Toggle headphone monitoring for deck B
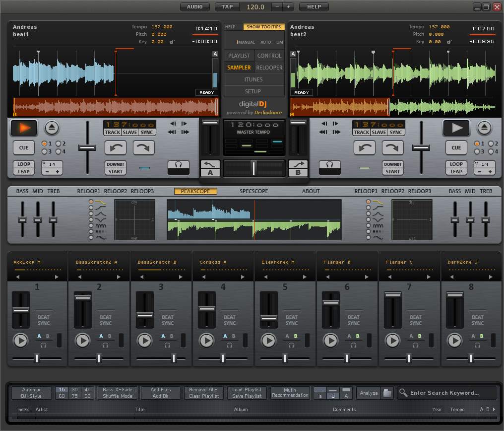The image size is (504, 431). (x=330, y=167)
